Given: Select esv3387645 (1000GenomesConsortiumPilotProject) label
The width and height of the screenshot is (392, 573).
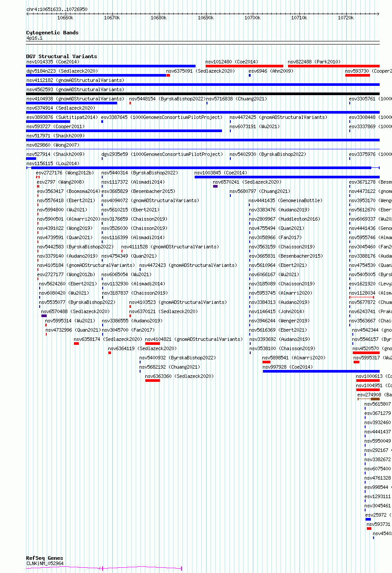Looking at the screenshot, I should [x=162, y=117].
